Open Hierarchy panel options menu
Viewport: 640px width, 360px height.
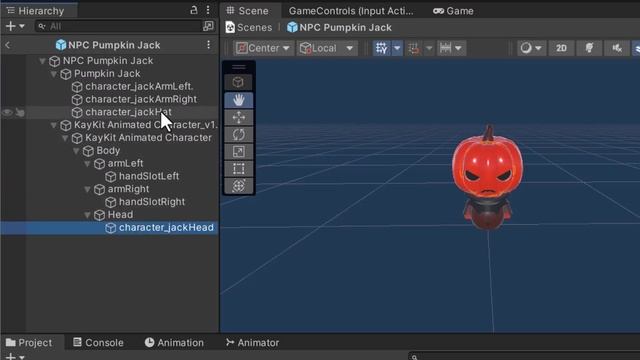point(208,10)
